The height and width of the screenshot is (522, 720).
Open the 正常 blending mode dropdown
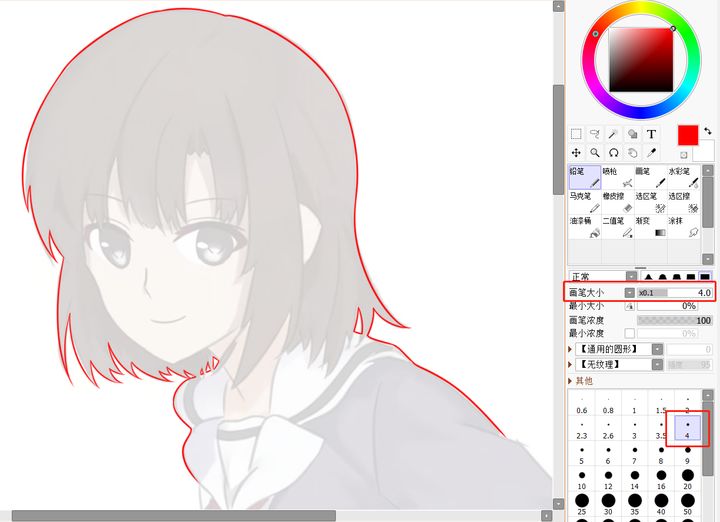click(603, 276)
